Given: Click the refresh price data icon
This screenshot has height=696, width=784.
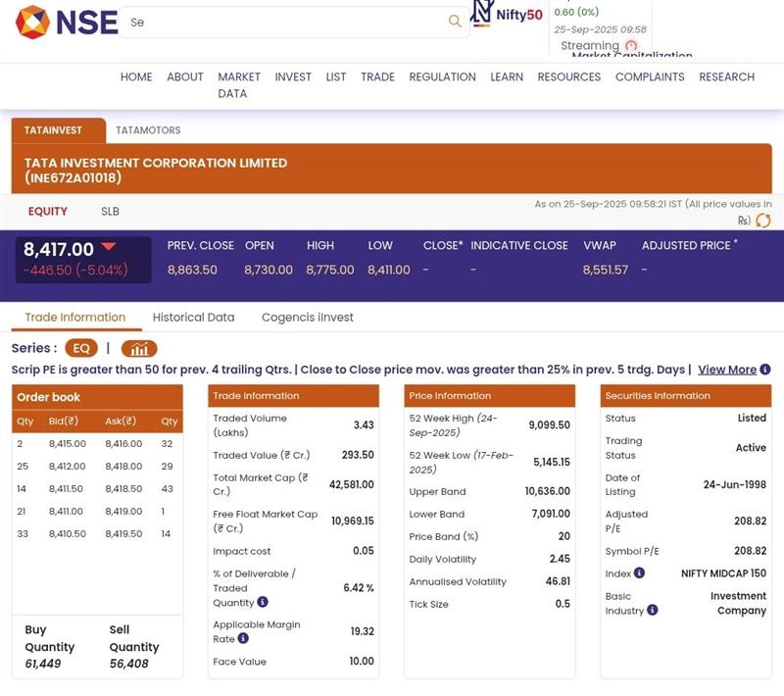Looking at the screenshot, I should [762, 221].
